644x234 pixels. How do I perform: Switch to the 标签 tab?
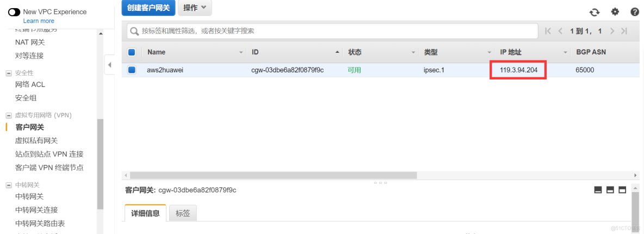click(x=183, y=213)
